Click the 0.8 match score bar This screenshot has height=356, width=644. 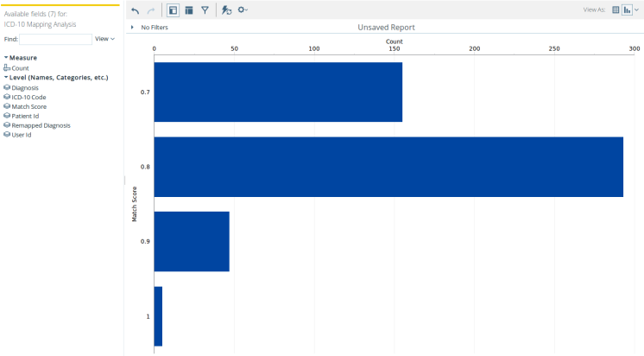pyautogui.click(x=388, y=167)
